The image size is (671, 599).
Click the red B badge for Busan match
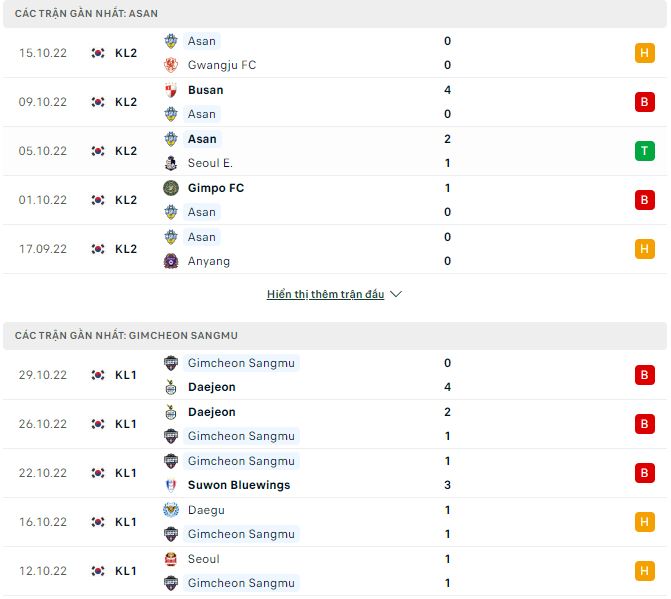tap(644, 102)
